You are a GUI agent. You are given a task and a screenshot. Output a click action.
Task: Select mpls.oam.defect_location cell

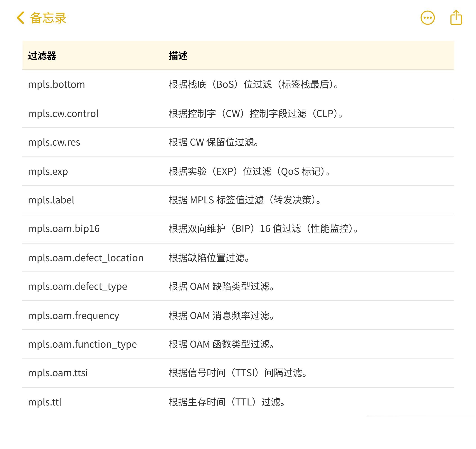[x=86, y=258]
